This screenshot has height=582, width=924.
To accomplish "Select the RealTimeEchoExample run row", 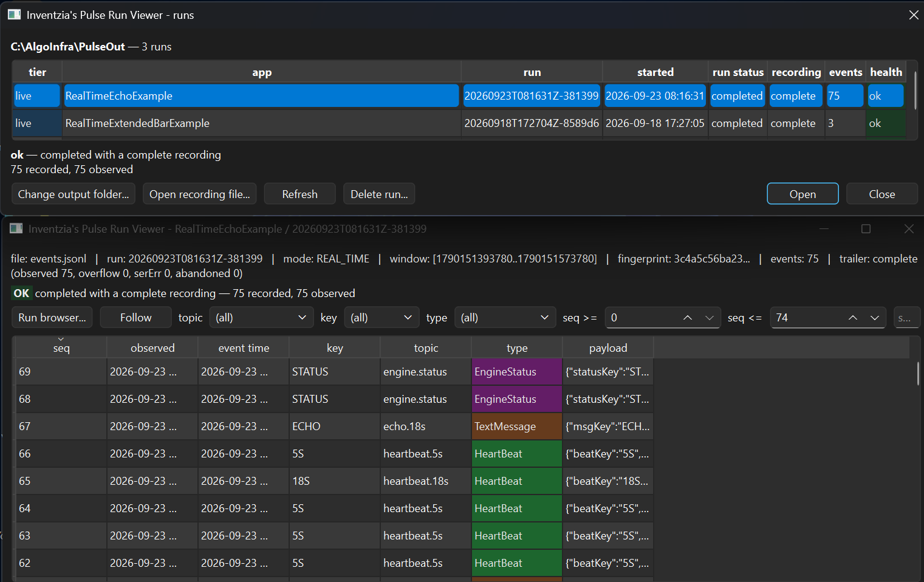I will point(459,95).
